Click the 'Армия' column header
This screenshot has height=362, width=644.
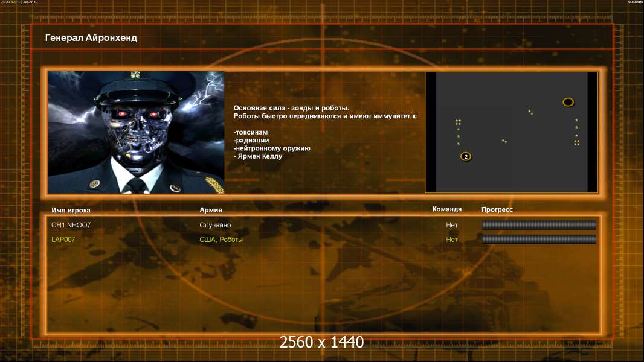pyautogui.click(x=211, y=210)
